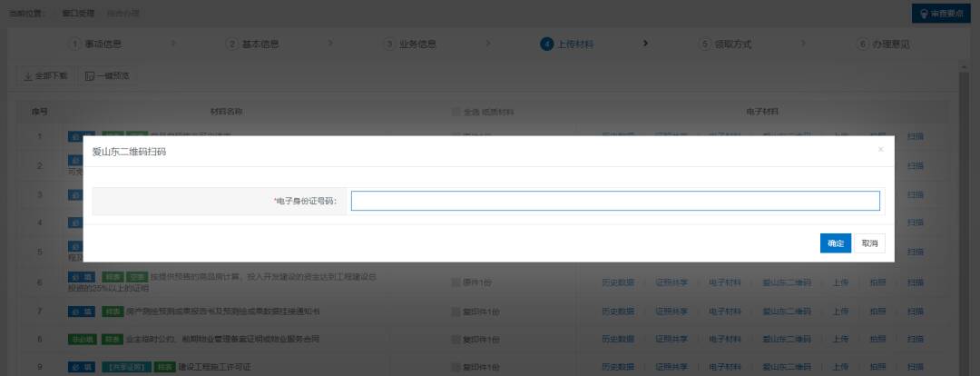Screen dimensions: 980x376
Task: Go to step 5 领取方式 tab
Action: pyautogui.click(x=725, y=44)
